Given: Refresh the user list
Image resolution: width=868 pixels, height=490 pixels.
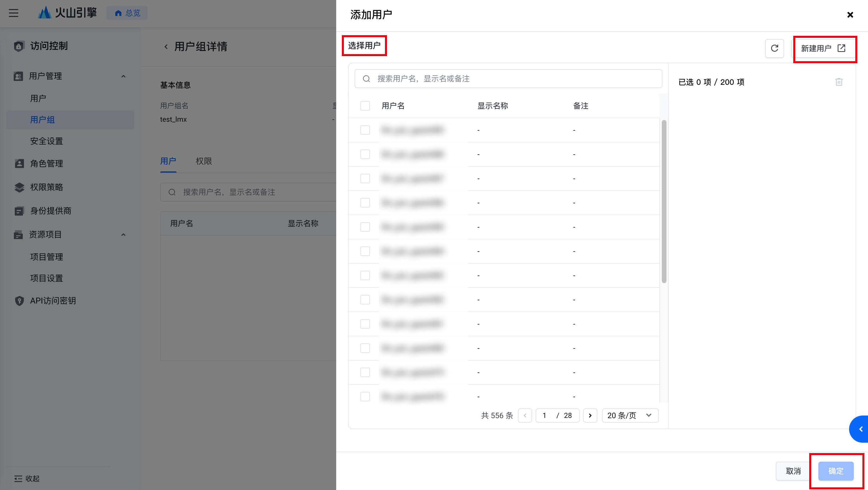Looking at the screenshot, I should [774, 48].
